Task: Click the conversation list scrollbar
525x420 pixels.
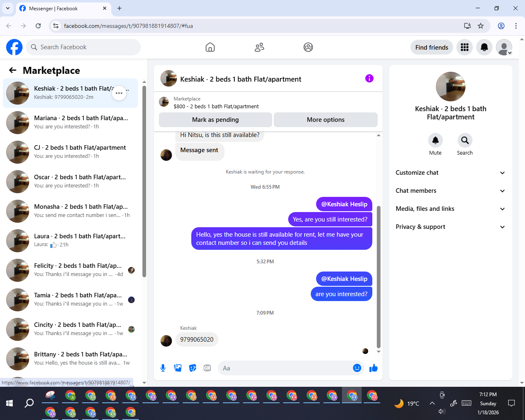Action: pos(144,180)
